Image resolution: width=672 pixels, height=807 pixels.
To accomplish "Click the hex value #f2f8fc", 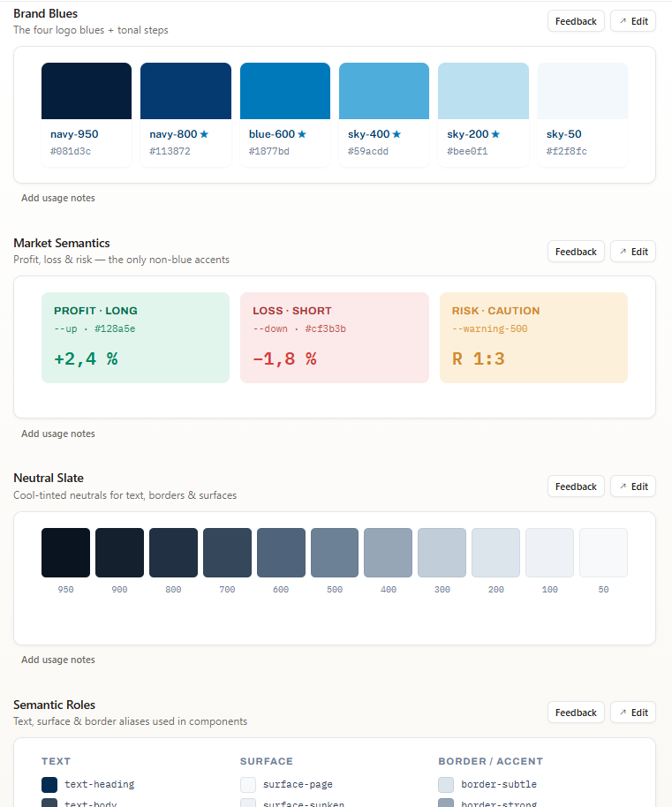I will point(567,151).
